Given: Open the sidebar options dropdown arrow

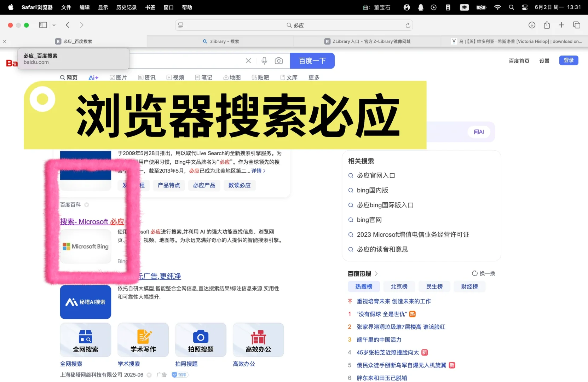Looking at the screenshot, I should (54, 25).
